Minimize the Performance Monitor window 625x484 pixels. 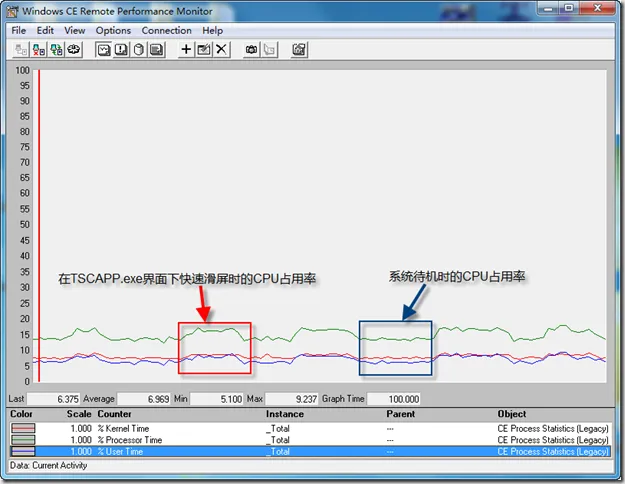tap(550, 8)
